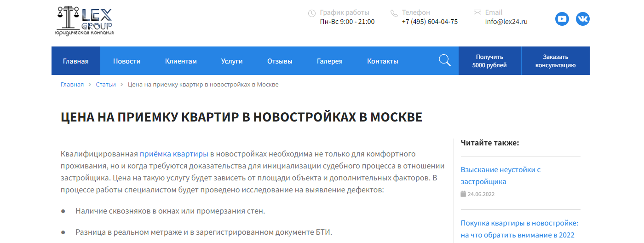Click the Заказать консультацию button

tap(556, 61)
